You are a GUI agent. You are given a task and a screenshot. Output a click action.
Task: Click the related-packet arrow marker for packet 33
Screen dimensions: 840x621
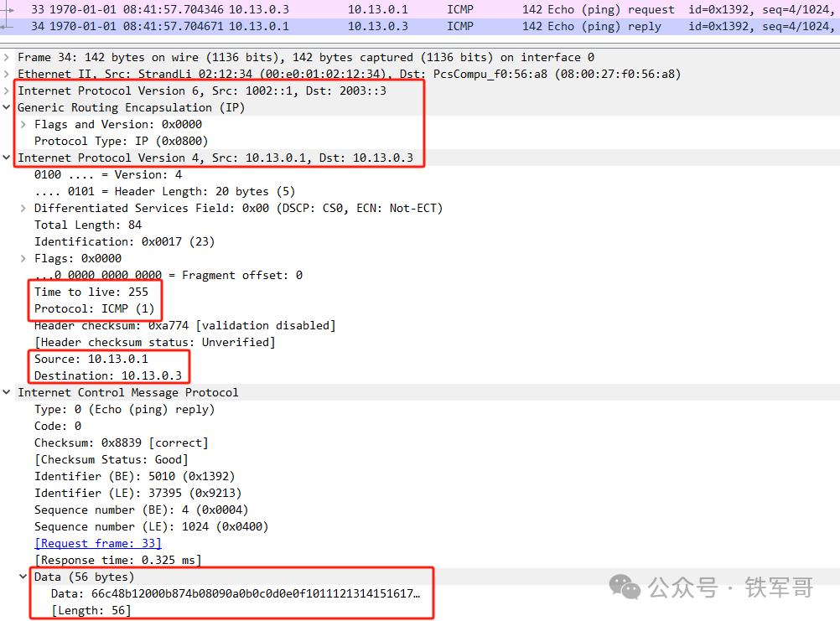8,9
